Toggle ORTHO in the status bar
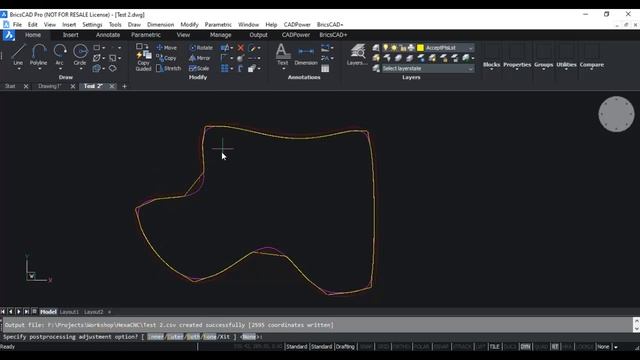640x360 pixels. 402,347
